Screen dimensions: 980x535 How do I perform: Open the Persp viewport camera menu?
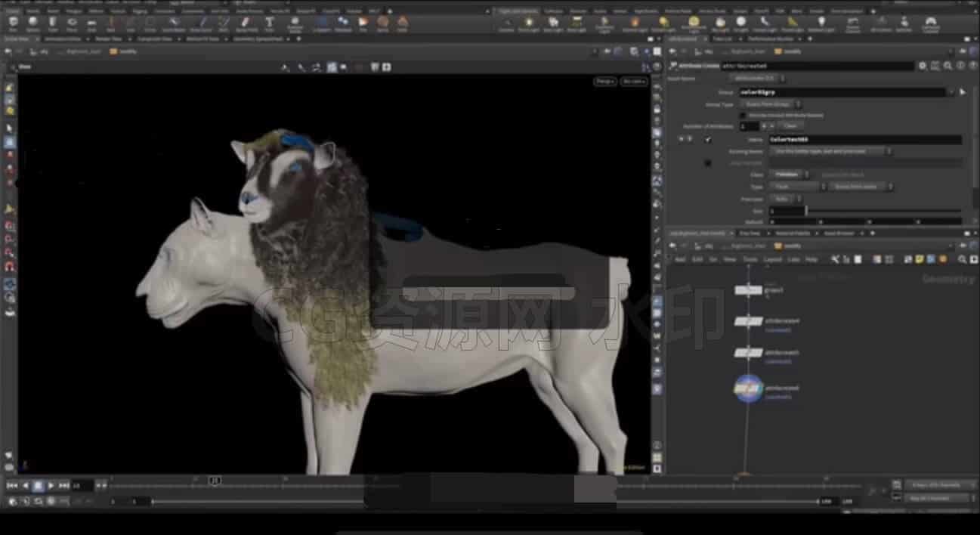604,81
